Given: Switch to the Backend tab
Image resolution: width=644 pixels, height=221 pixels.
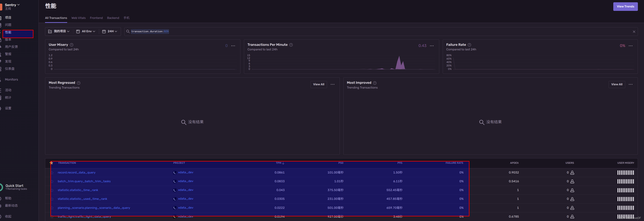Looking at the screenshot, I should click(113, 18).
